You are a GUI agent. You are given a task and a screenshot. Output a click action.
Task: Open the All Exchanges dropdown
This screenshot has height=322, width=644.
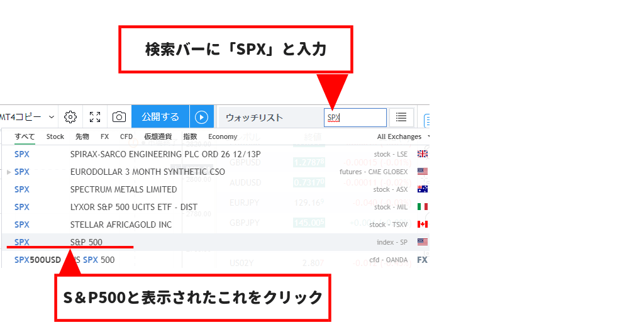[403, 136]
